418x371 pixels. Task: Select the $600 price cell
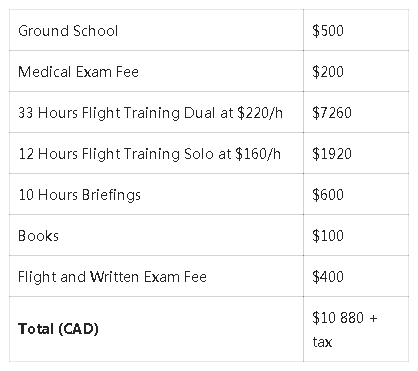coord(356,194)
